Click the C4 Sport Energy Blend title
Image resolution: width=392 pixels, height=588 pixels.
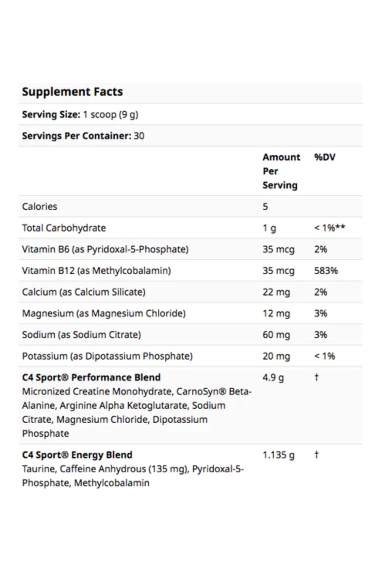(x=77, y=455)
